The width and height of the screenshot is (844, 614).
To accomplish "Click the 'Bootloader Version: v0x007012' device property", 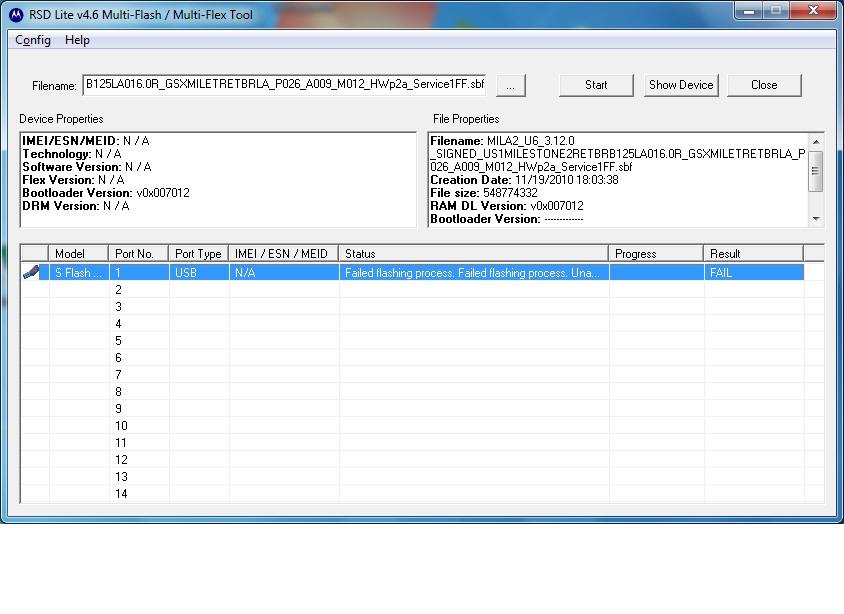I will [x=106, y=193].
